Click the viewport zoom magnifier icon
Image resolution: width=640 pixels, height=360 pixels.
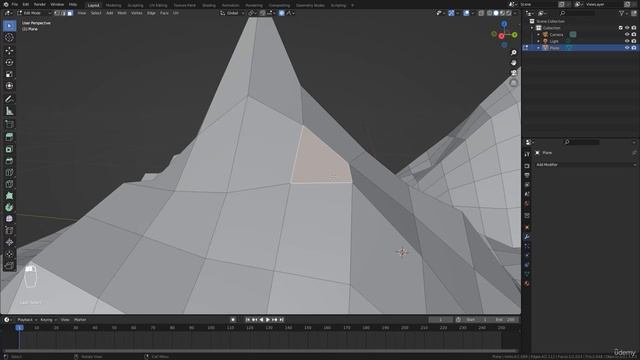tap(513, 53)
